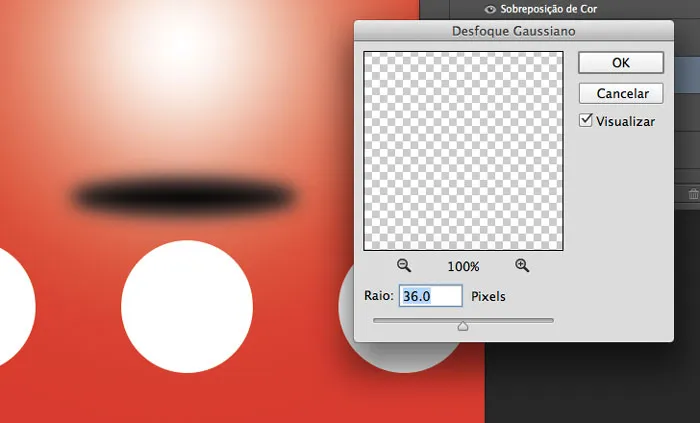This screenshot has height=423, width=700.
Task: Zoom out the blur preview
Action: coord(404,265)
